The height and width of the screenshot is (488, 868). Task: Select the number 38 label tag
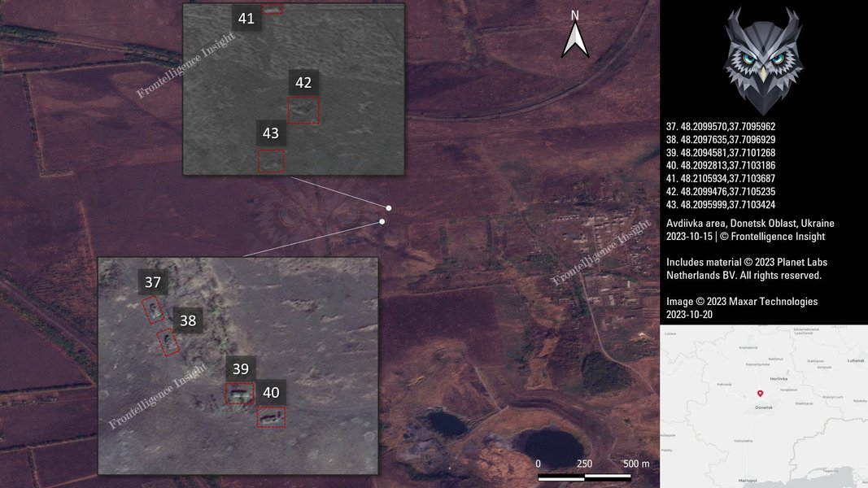188,320
